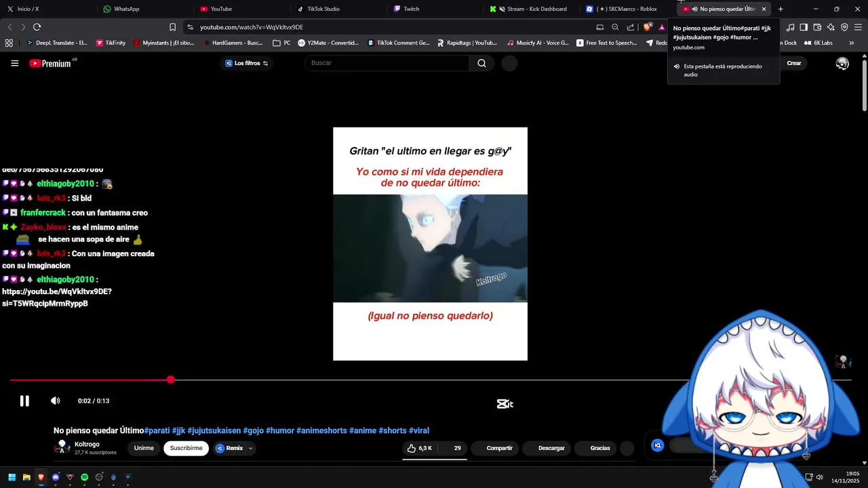The width and height of the screenshot is (868, 488).
Task: Open the Koltrogo channel avatar
Action: (x=62, y=447)
